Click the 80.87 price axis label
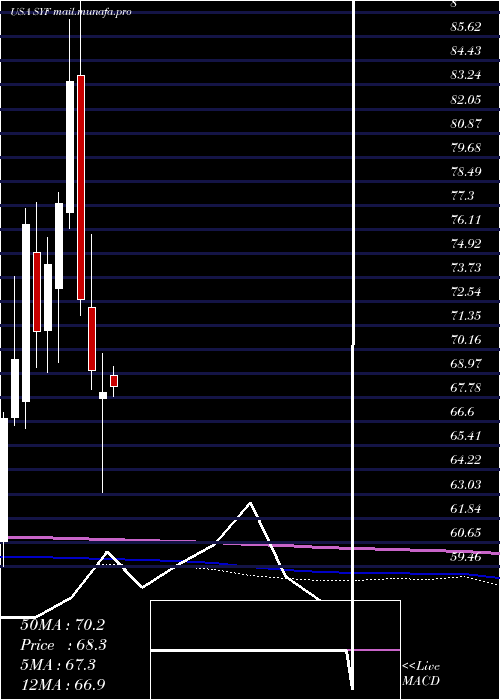This screenshot has width=500, height=700. 466,123
